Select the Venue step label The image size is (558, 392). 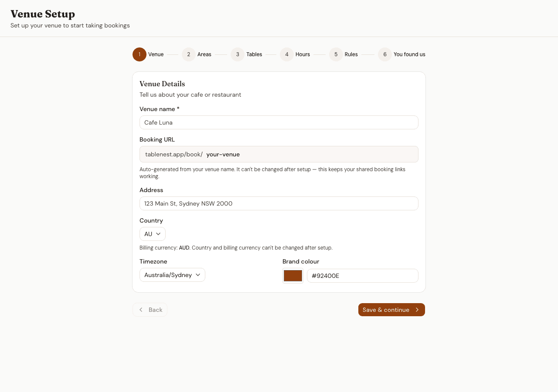[x=156, y=54]
